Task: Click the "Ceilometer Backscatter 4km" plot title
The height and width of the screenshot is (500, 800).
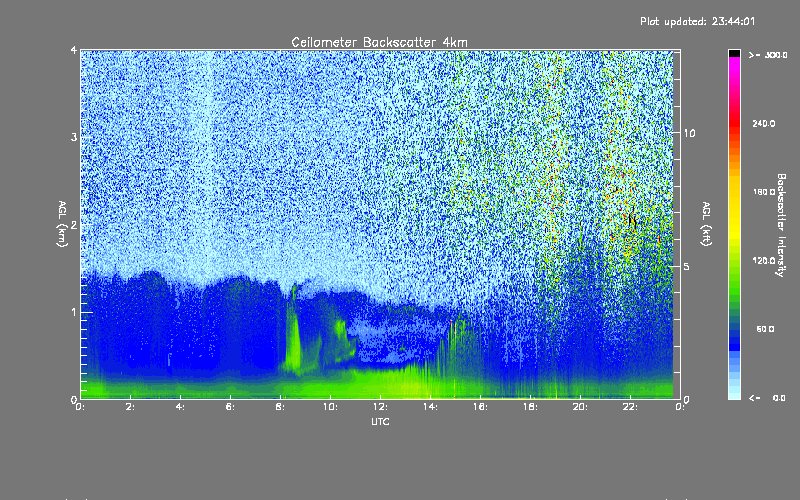Action: pos(379,42)
